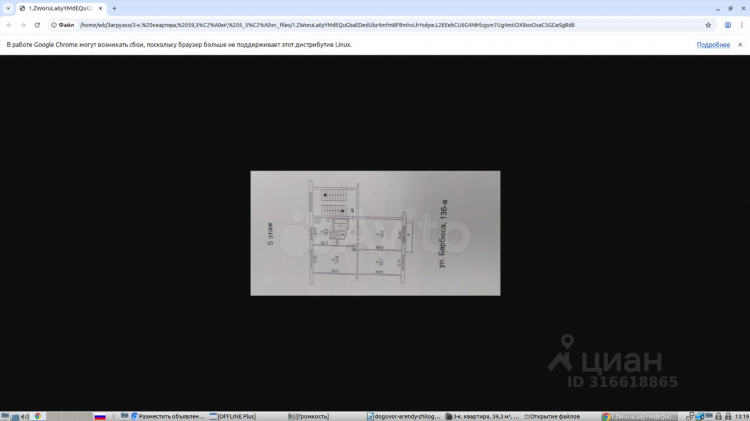This screenshot has width=750, height=421.
Task: Open a new tab with plus button
Action: coord(114,8)
